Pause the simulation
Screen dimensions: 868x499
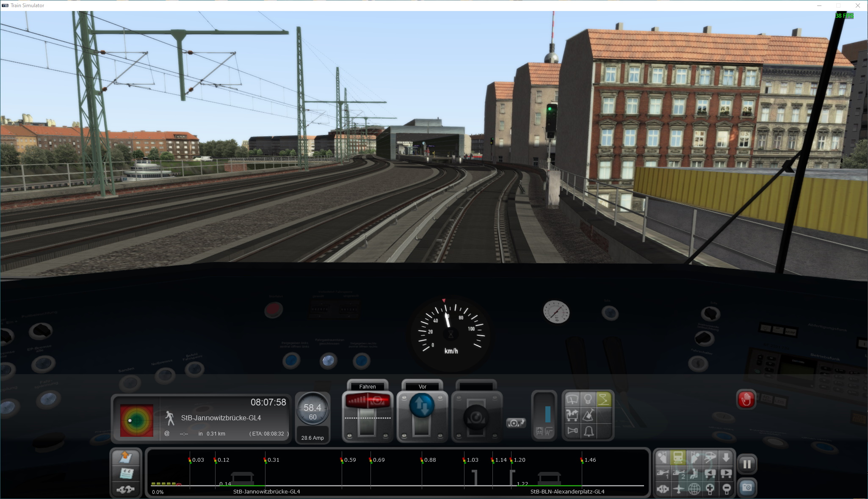(747, 464)
